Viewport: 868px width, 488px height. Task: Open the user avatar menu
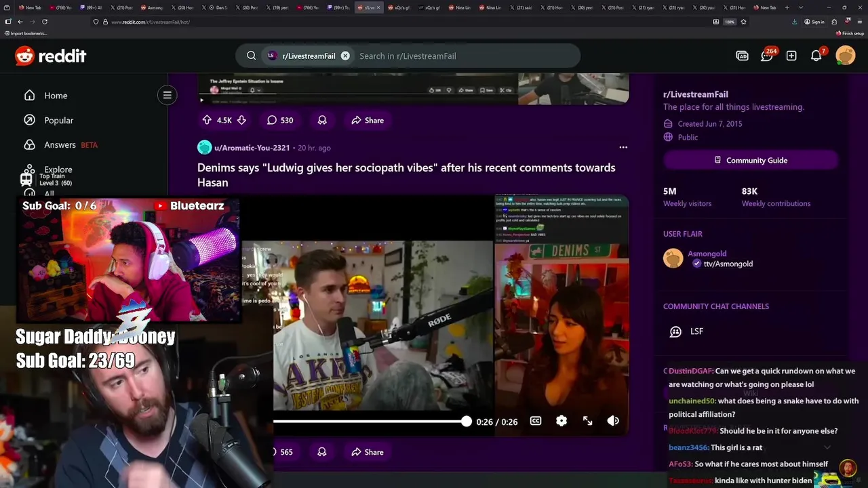(x=846, y=56)
